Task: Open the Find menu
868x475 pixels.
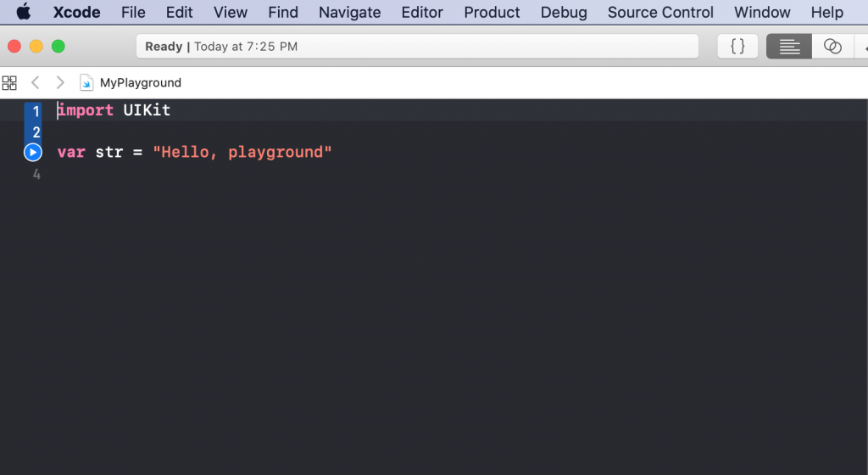Action: (x=283, y=12)
